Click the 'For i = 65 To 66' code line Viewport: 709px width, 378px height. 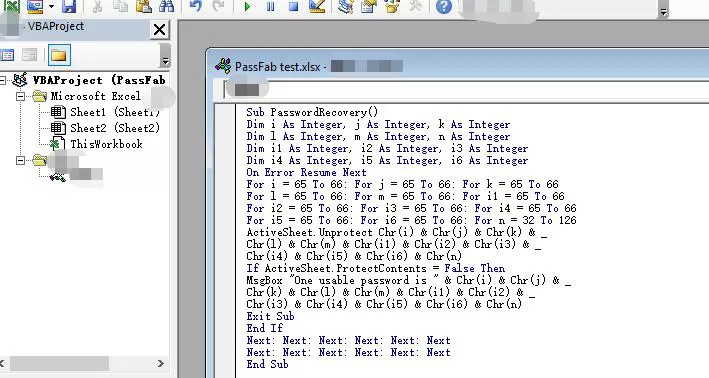[402, 184]
